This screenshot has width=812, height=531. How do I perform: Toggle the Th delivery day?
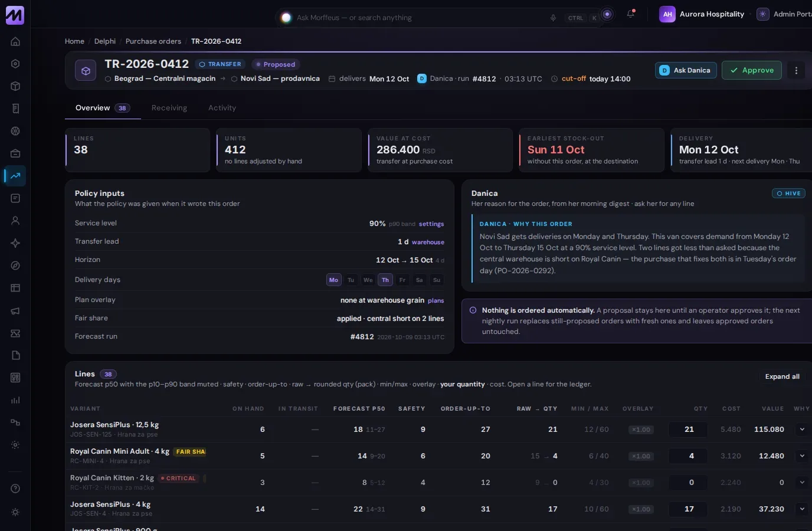(385, 280)
